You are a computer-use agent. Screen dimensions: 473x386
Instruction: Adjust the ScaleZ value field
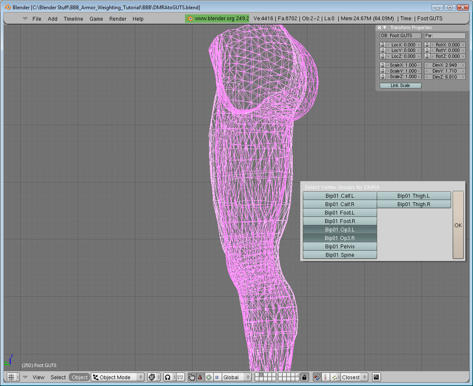pyautogui.click(x=403, y=76)
